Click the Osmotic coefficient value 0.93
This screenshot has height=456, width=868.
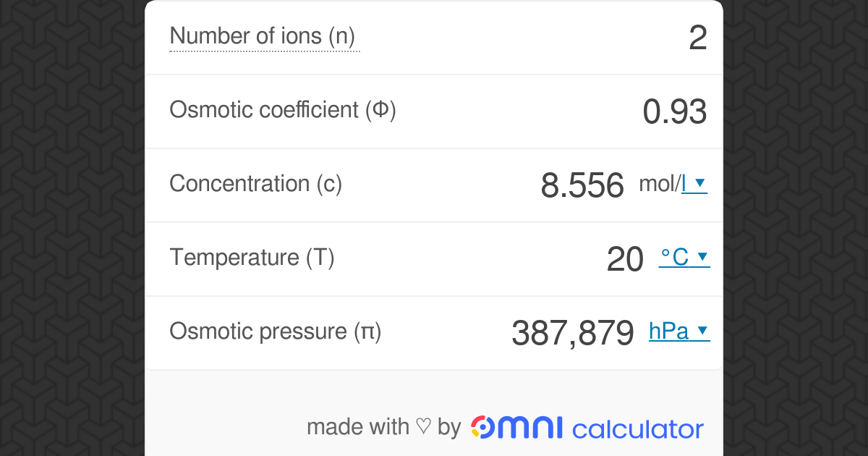(x=675, y=111)
